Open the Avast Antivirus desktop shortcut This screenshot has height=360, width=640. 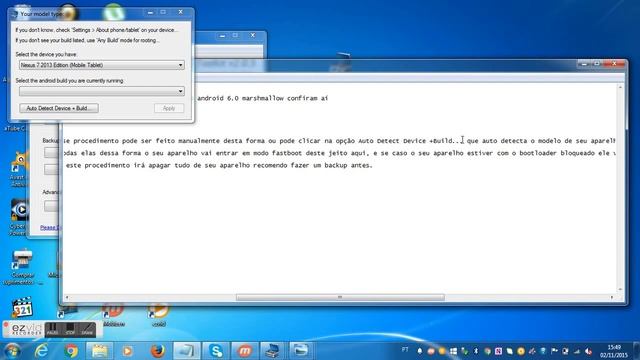tap(18, 170)
